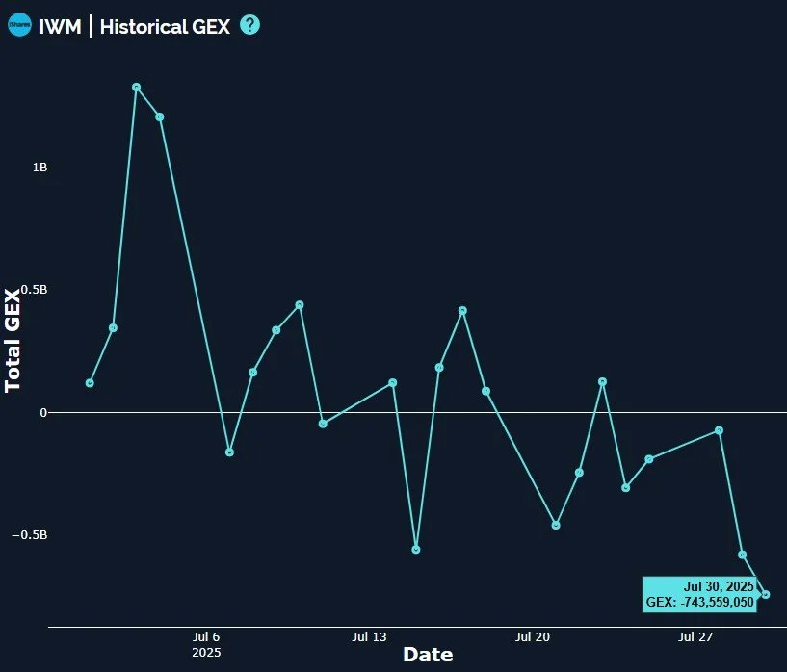
Task: Click the −0.5B y-axis tick label
Action: [30, 535]
